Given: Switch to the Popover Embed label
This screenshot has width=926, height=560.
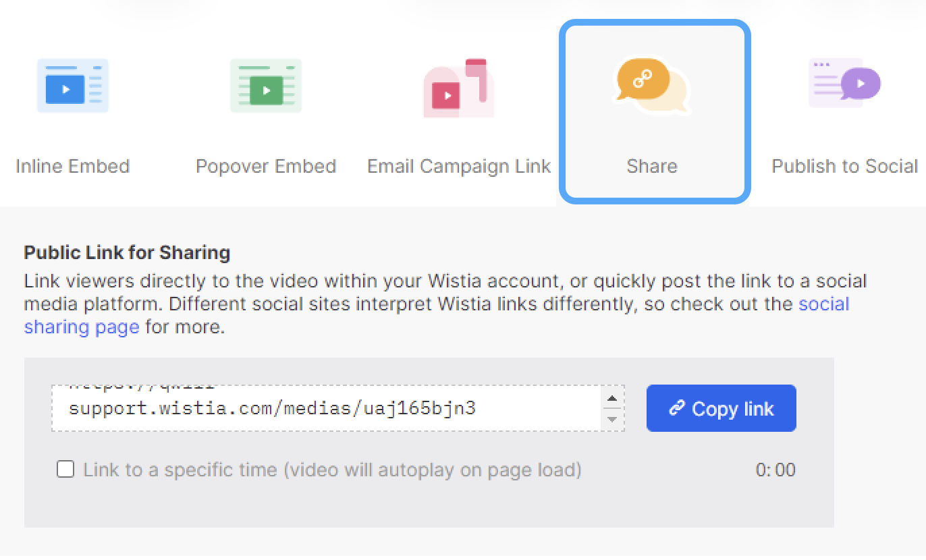Looking at the screenshot, I should pyautogui.click(x=266, y=166).
